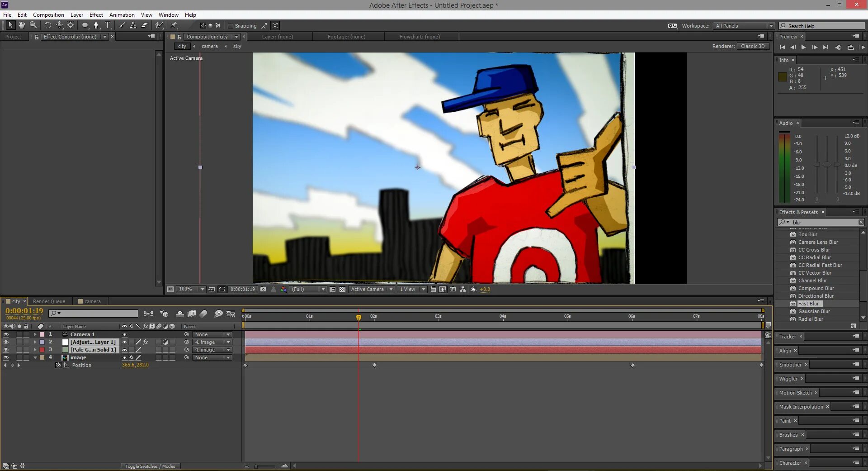This screenshot has height=471, width=868.
Task: Select the Clone Stamp tool
Action: 133,25
